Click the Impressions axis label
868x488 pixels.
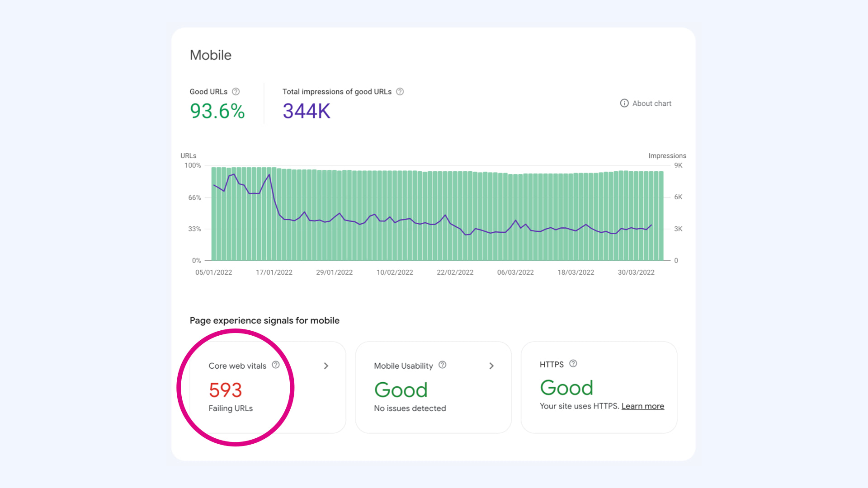click(667, 155)
